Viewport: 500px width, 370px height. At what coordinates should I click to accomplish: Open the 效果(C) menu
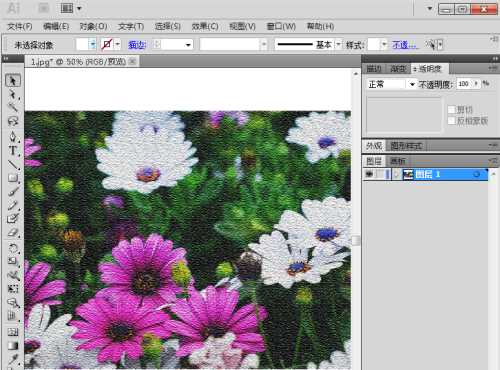205,26
